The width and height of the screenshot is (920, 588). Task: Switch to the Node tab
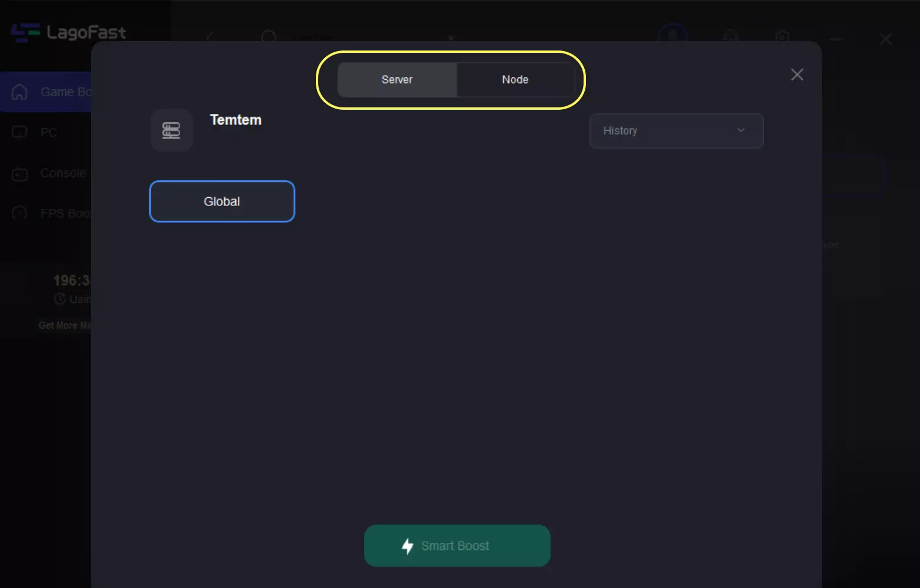coord(515,80)
